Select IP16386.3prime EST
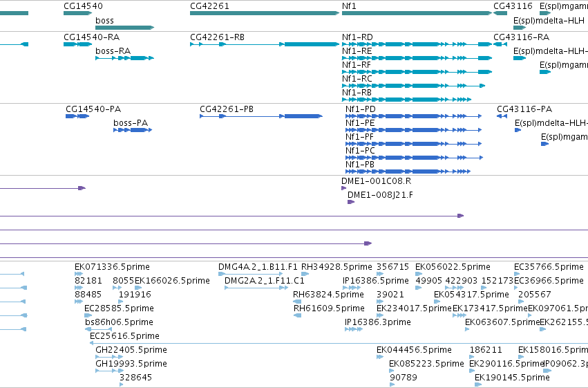 click(354, 329)
